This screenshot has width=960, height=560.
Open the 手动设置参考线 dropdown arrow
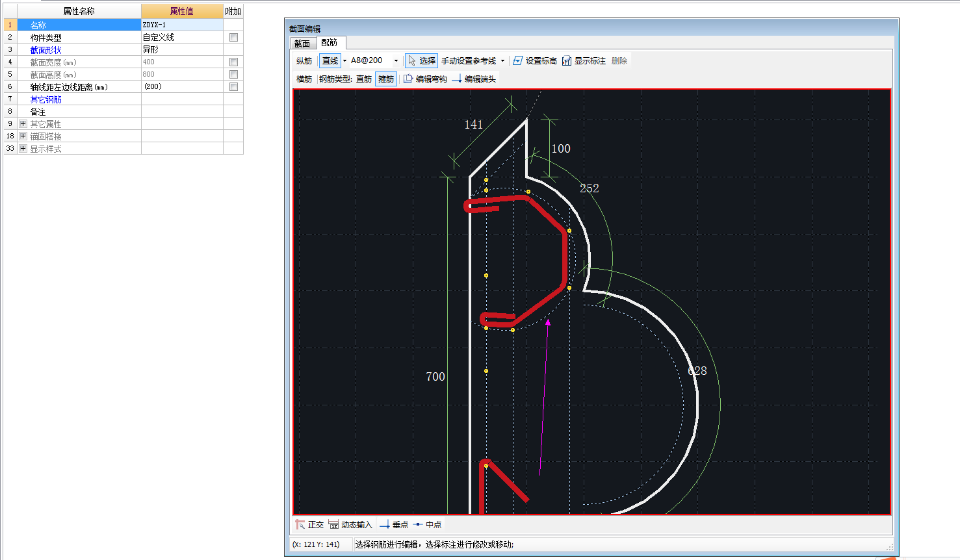[x=502, y=61]
